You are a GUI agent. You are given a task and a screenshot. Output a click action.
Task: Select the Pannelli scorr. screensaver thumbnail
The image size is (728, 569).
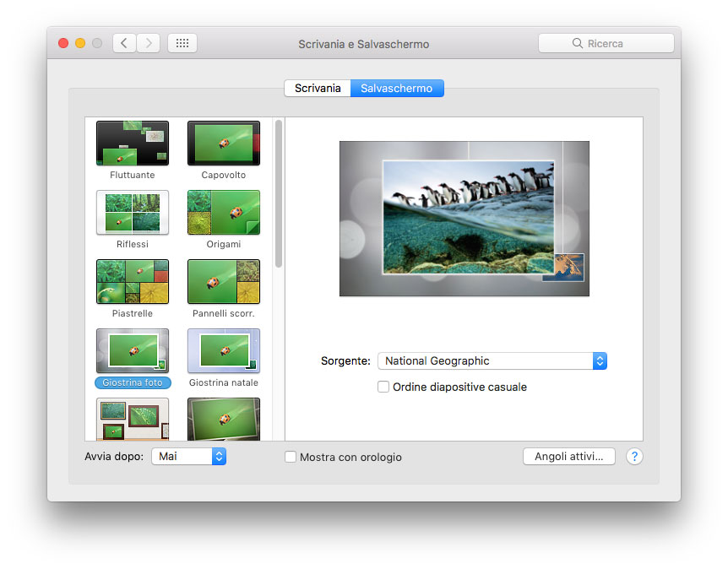pos(223,281)
